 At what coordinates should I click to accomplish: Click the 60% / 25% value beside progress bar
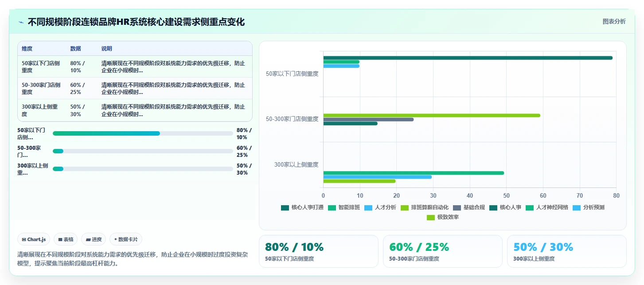pyautogui.click(x=244, y=152)
